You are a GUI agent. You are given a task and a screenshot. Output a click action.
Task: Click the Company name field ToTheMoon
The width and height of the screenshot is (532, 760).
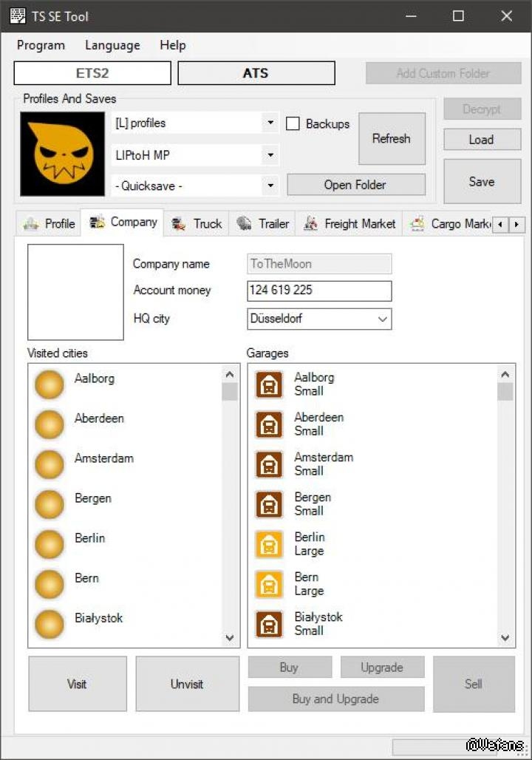coord(319,264)
